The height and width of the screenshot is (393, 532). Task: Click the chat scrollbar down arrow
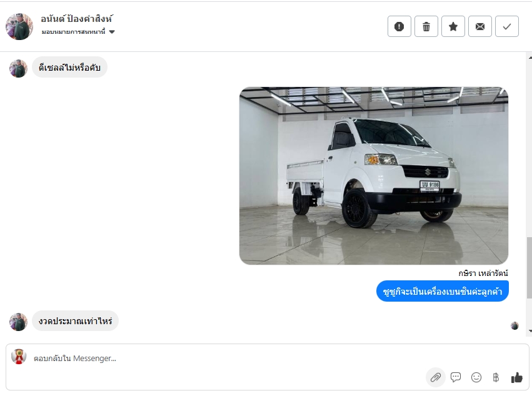point(530,331)
